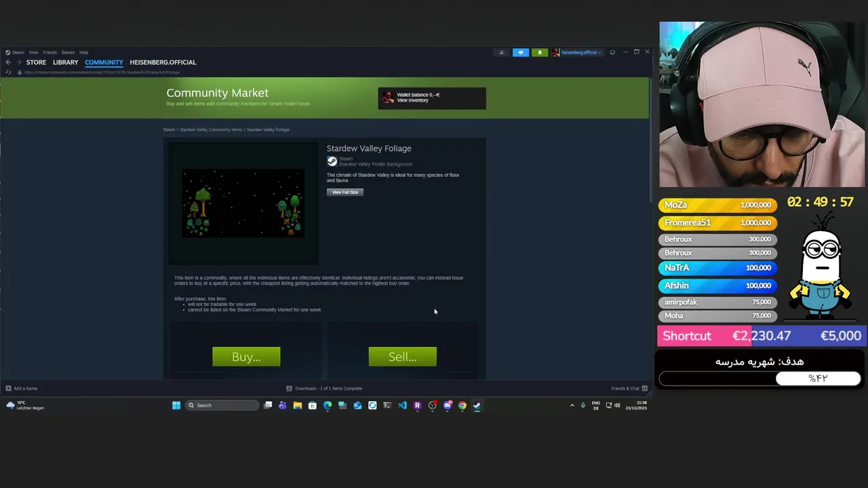Open Task View on the taskbar
Screen dimensions: 868x488
coord(268,405)
